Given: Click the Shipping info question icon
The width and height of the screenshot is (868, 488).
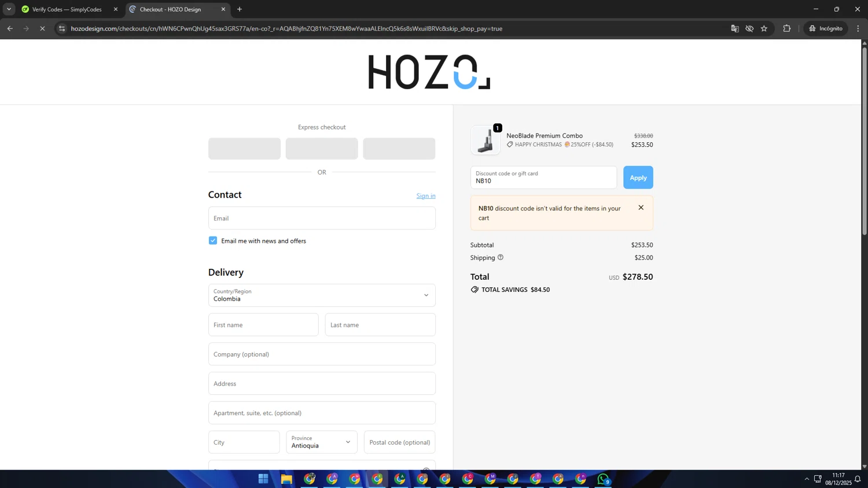Looking at the screenshot, I should pyautogui.click(x=501, y=257).
